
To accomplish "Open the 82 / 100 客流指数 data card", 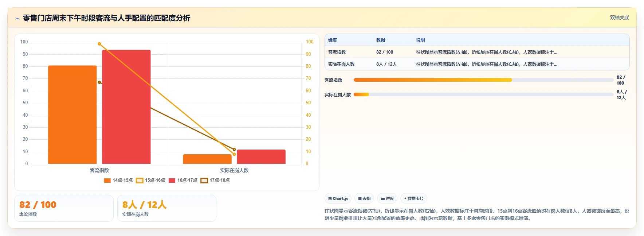I will point(64,208).
